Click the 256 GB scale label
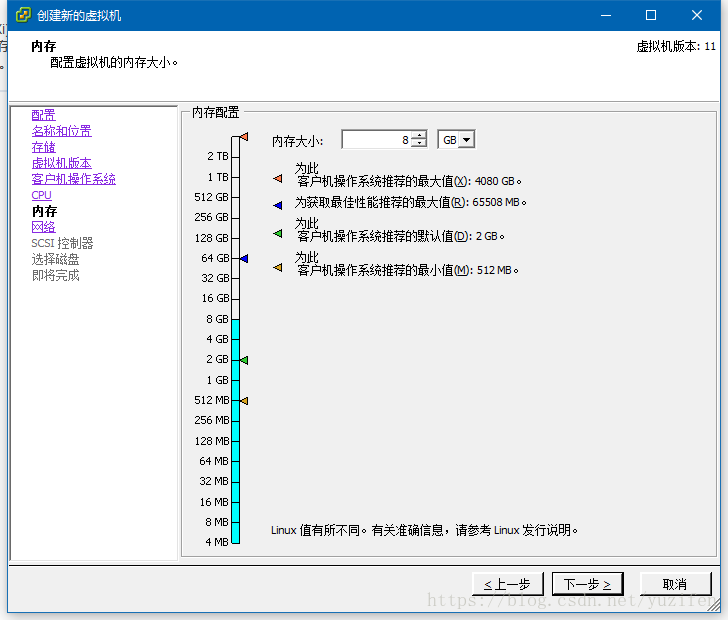The height and width of the screenshot is (620, 728). pos(212,217)
